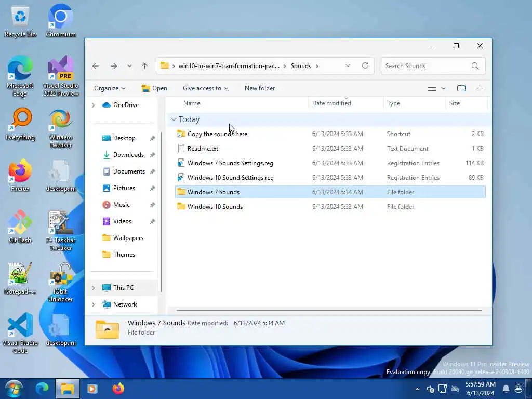Open the Give access to dropdown
Screen dimensions: 532x399
(205, 88)
